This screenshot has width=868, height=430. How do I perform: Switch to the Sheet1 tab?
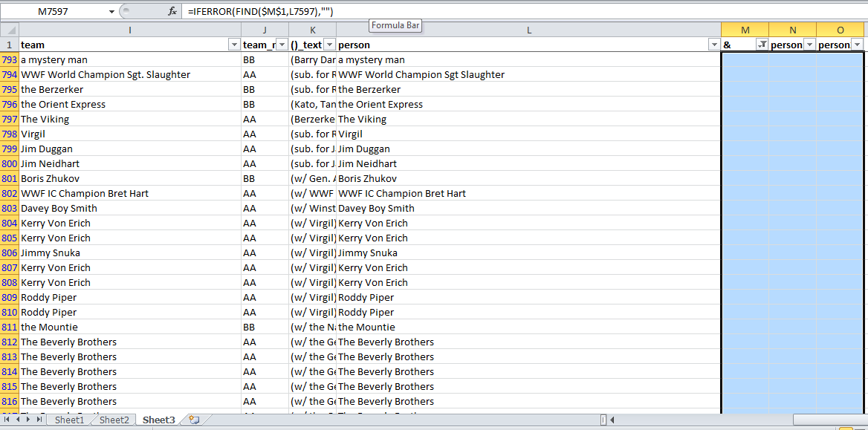point(70,420)
